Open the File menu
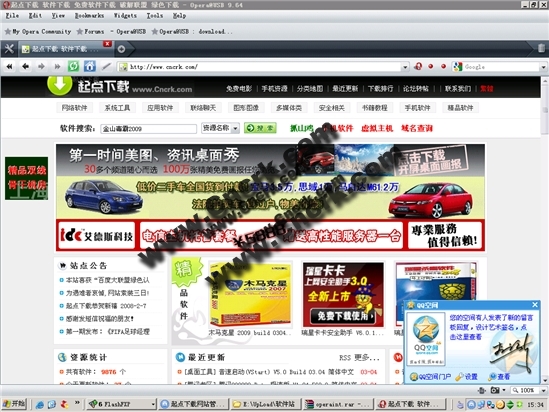549x412 pixels. (12, 15)
